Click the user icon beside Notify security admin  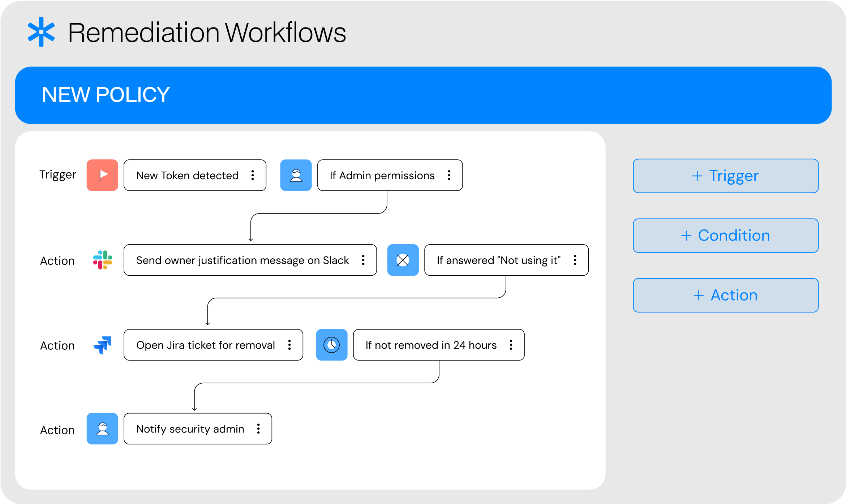pyautogui.click(x=102, y=429)
